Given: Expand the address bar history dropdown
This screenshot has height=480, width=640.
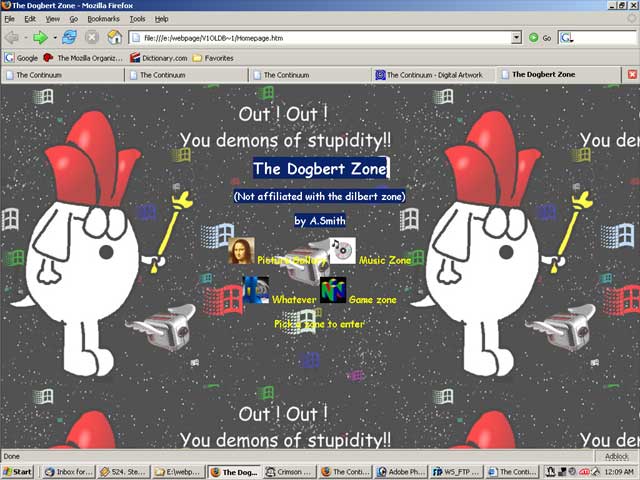Looking at the screenshot, I should [517, 37].
